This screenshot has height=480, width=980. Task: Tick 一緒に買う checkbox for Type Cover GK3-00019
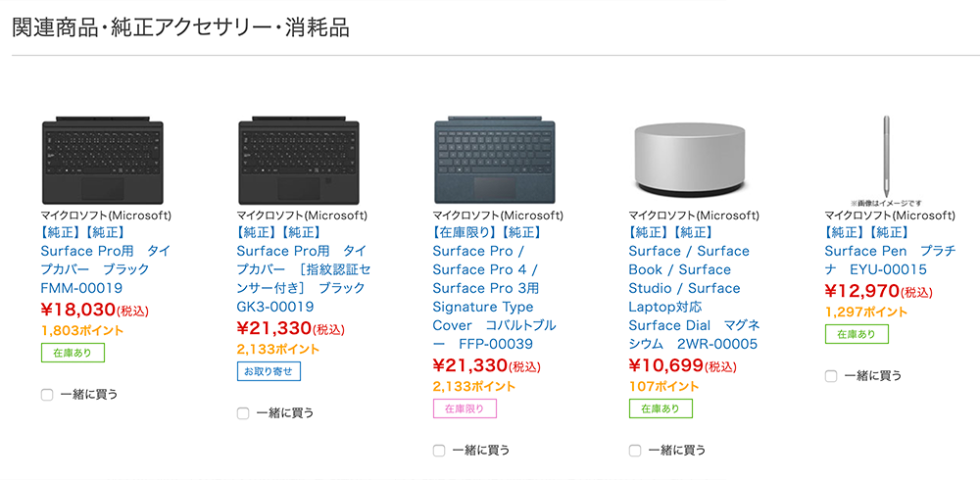(x=243, y=413)
